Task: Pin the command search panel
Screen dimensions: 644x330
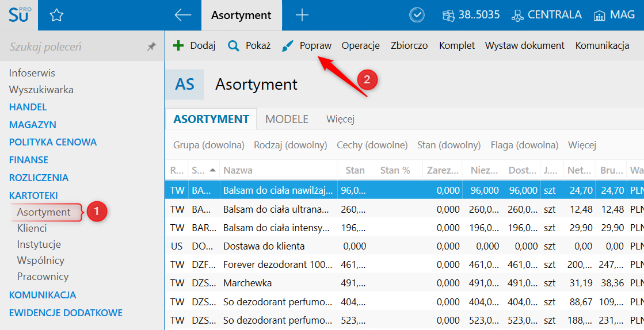Action: click(x=151, y=47)
